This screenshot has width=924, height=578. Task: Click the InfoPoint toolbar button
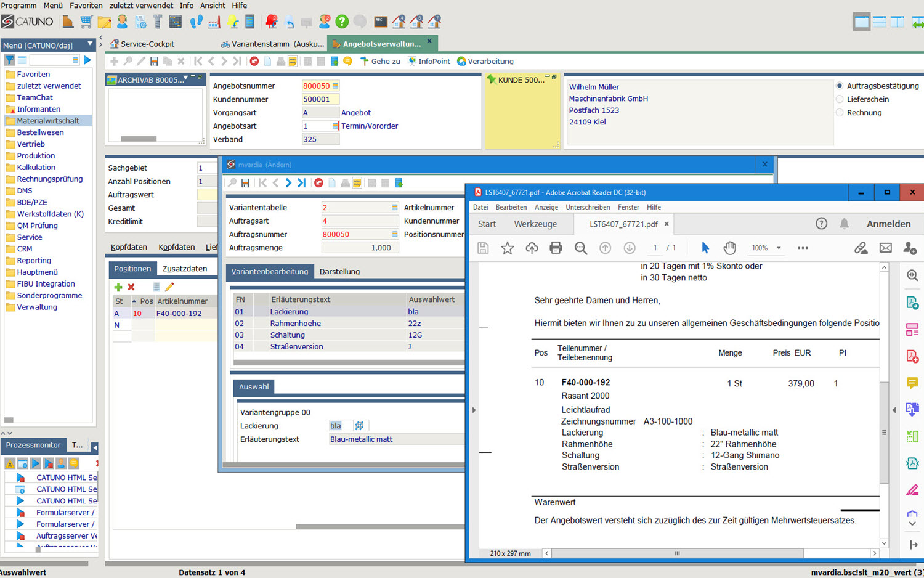429,61
